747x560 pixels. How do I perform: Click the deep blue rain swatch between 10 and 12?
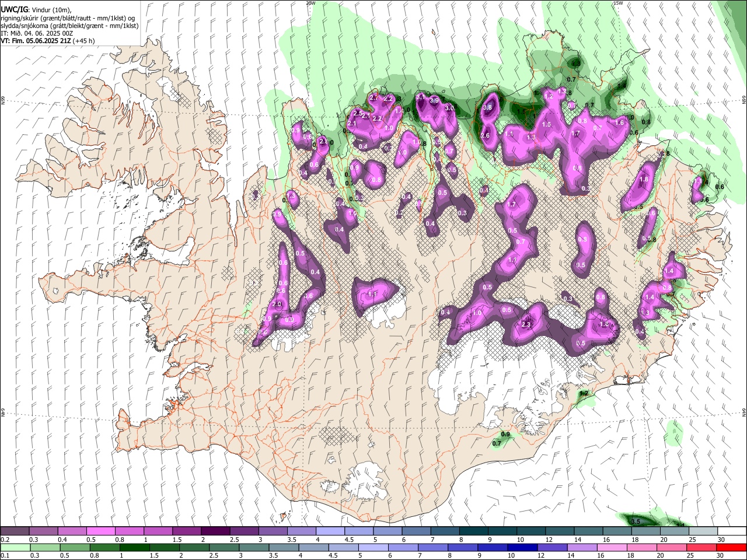tap(523, 547)
